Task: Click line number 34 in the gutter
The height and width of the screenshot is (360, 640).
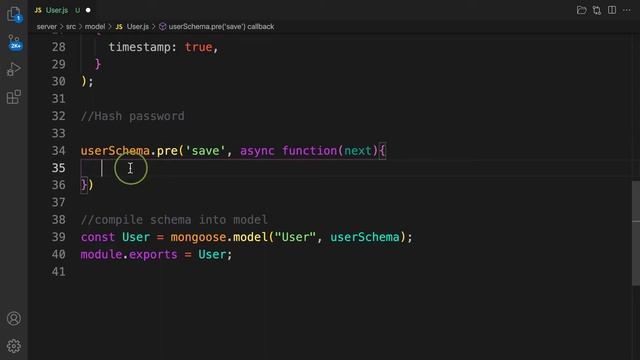Action: pos(58,151)
